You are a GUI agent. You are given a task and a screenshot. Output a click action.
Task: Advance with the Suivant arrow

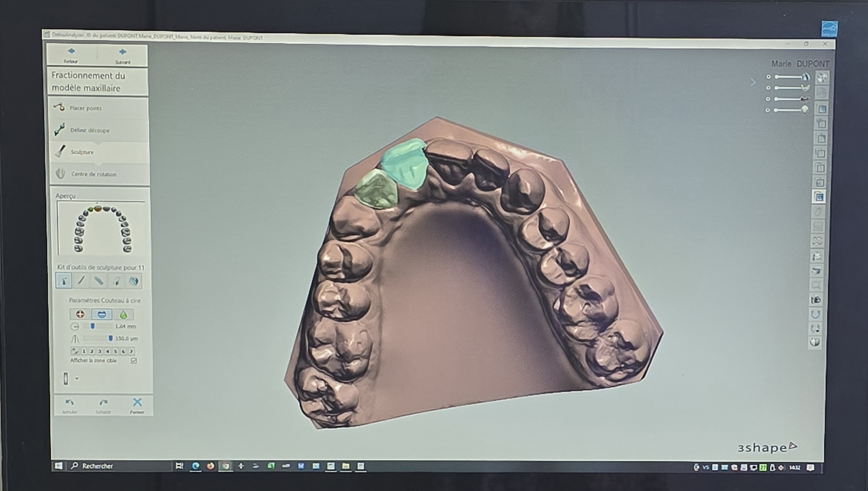pos(122,55)
